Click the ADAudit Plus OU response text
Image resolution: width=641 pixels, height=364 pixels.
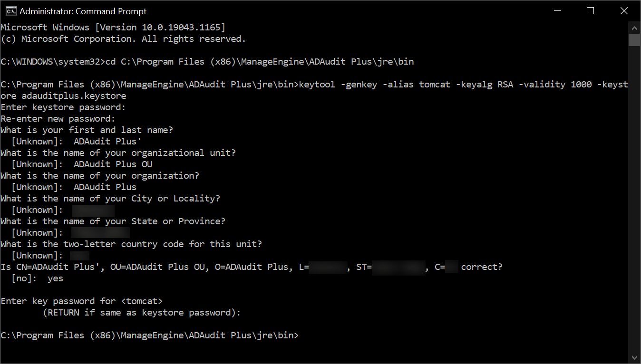point(112,164)
